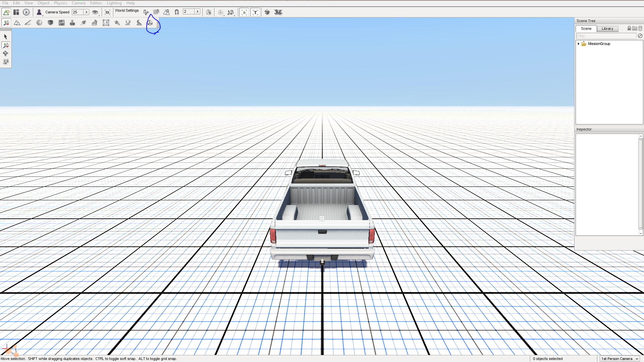Click the Scene Tree Filter field
The height and width of the screenshot is (362, 644).
point(606,36)
